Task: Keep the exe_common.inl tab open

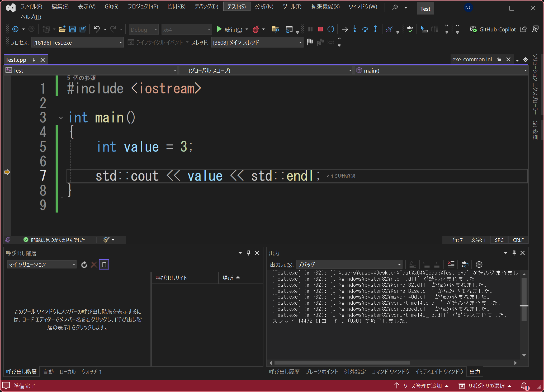Action: tap(499, 59)
